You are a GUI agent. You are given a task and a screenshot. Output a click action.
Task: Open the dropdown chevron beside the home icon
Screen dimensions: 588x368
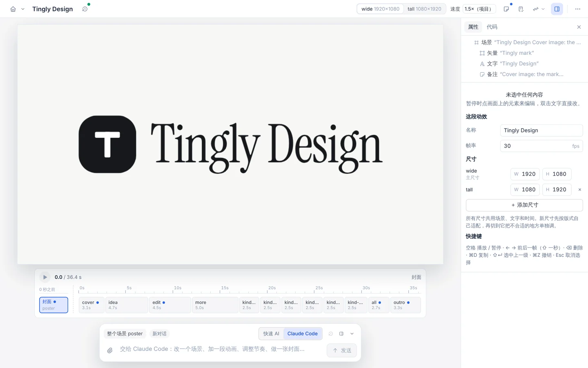tap(23, 9)
